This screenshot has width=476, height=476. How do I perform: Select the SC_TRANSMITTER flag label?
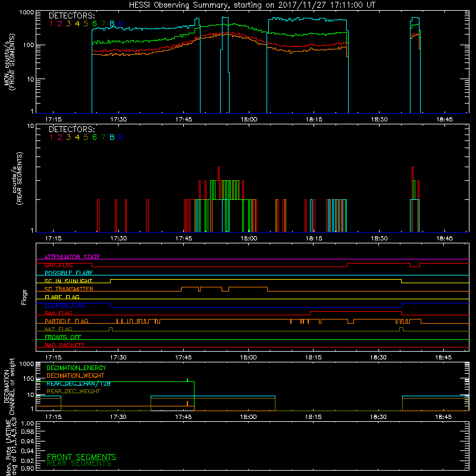click(69, 289)
